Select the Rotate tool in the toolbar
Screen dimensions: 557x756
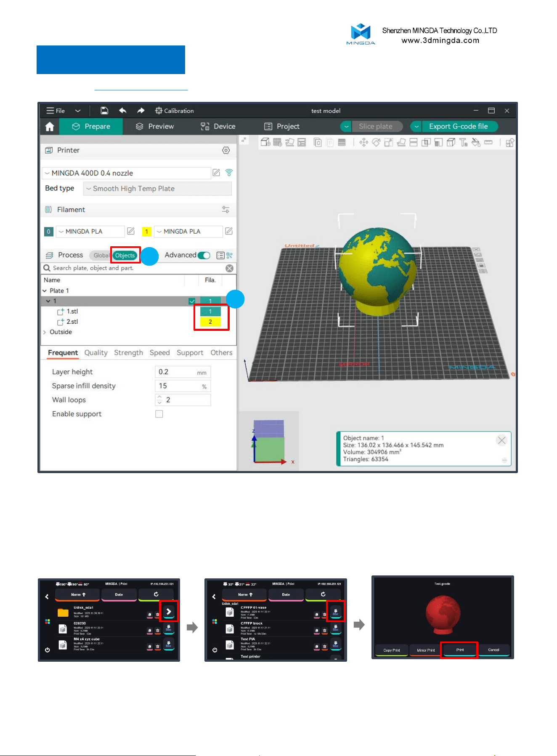point(376,142)
